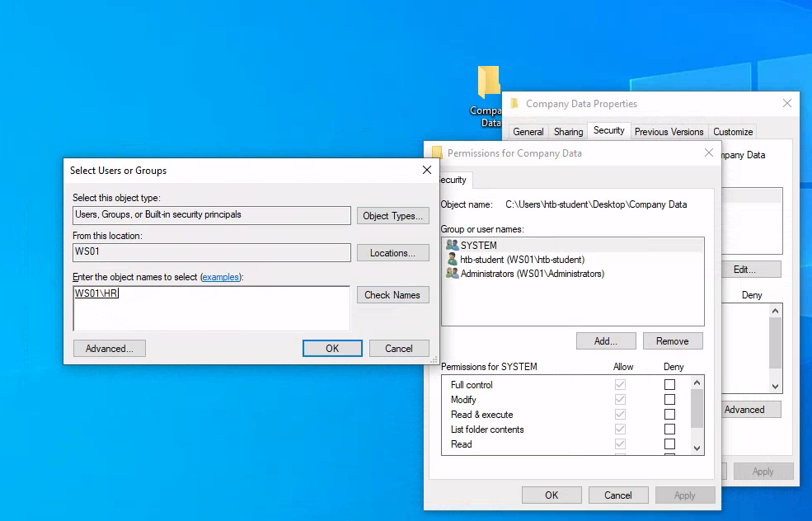Viewport: 812px width, 521px height.
Task: Check Deny for Full control
Action: click(669, 385)
